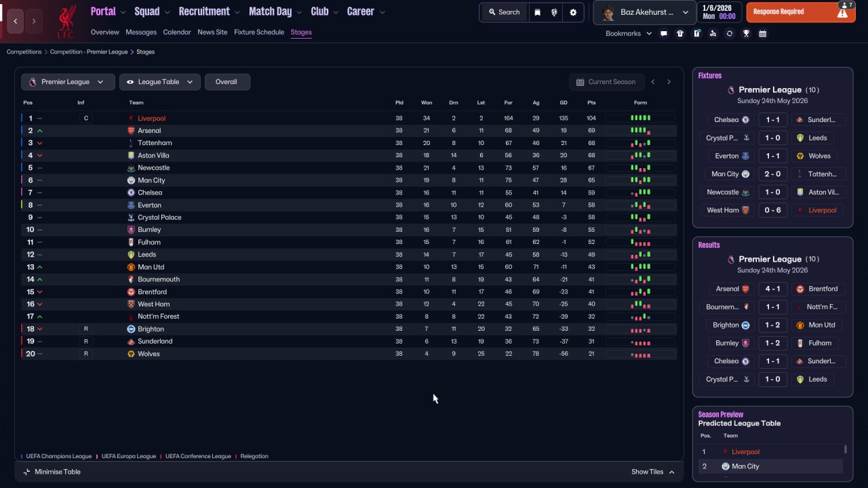Open settings with the gear icon

click(x=573, y=12)
